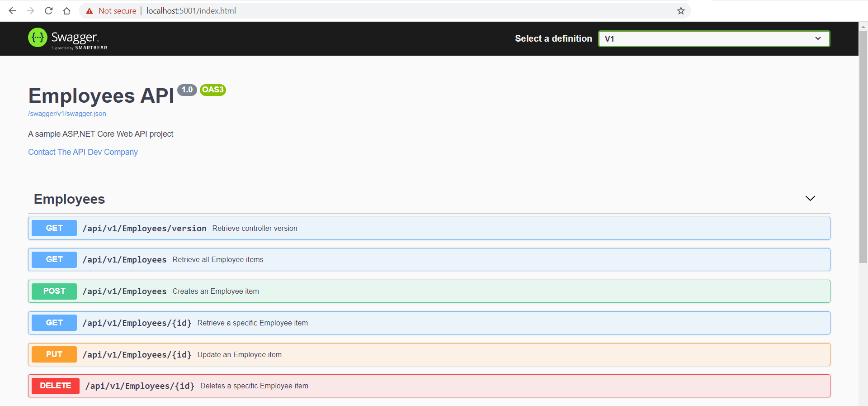Reload the page with the refresh icon
This screenshot has width=868, height=406.
(x=49, y=11)
